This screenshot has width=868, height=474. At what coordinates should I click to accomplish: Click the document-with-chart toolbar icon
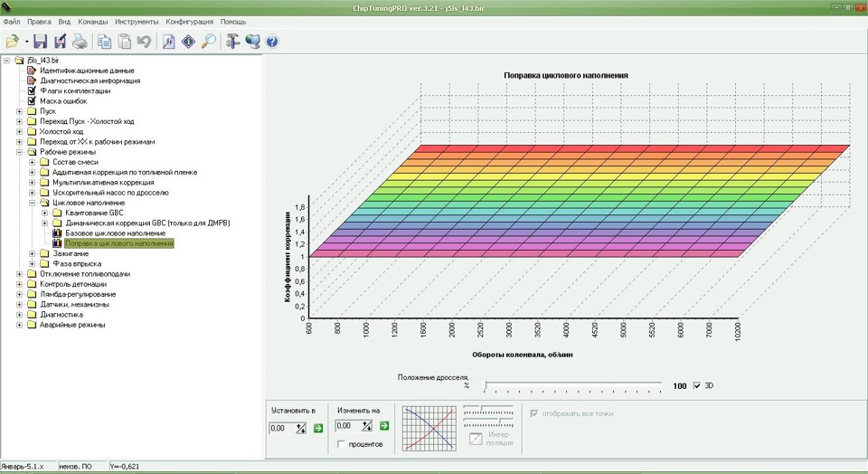[x=169, y=42]
